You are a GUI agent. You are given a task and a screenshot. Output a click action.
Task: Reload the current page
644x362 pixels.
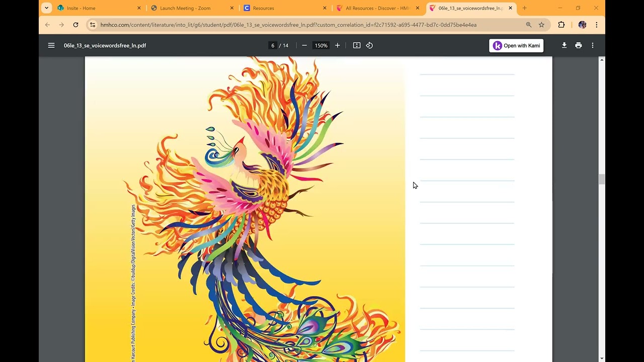75,25
